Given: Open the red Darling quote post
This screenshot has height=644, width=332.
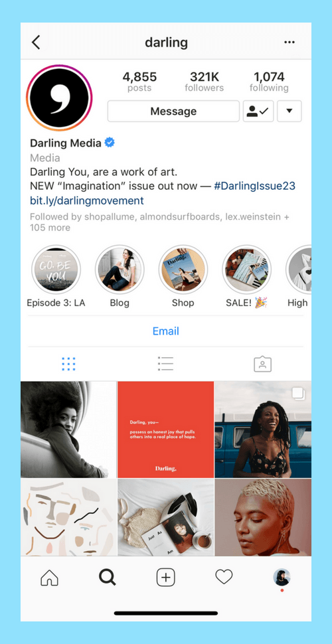Looking at the screenshot, I should [165, 430].
